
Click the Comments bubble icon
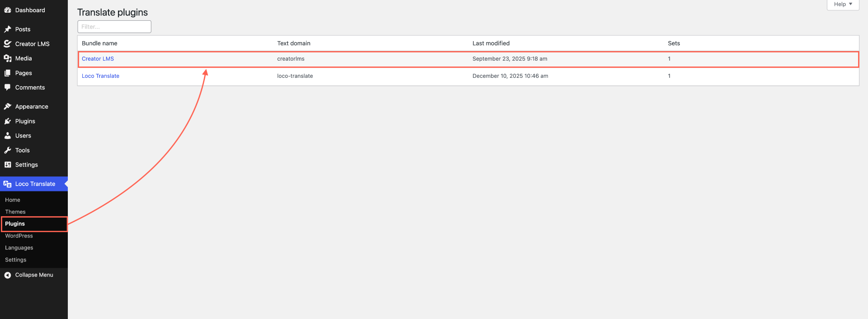(x=8, y=87)
